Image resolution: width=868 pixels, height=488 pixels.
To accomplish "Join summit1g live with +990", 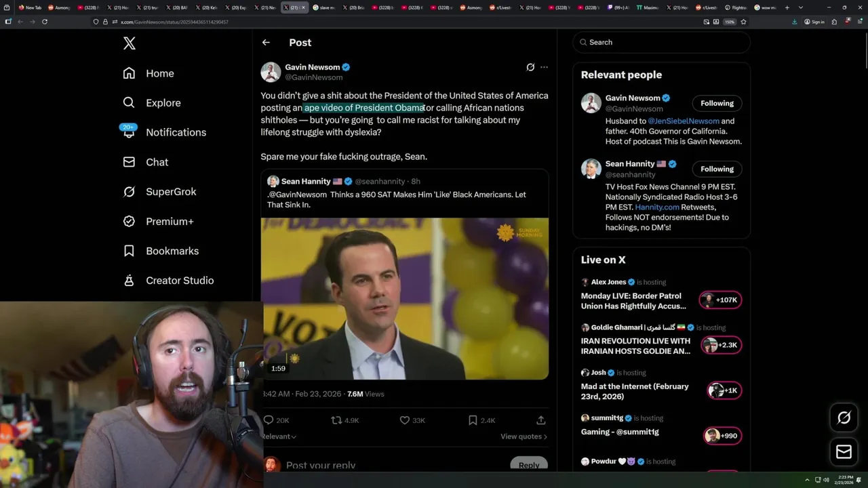I will pos(722,436).
